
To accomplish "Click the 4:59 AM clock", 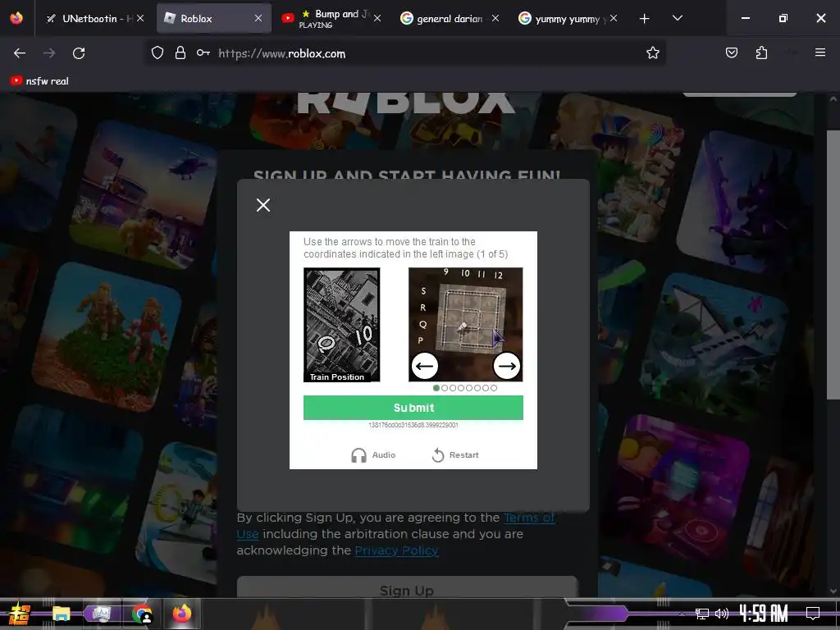I will tap(764, 613).
